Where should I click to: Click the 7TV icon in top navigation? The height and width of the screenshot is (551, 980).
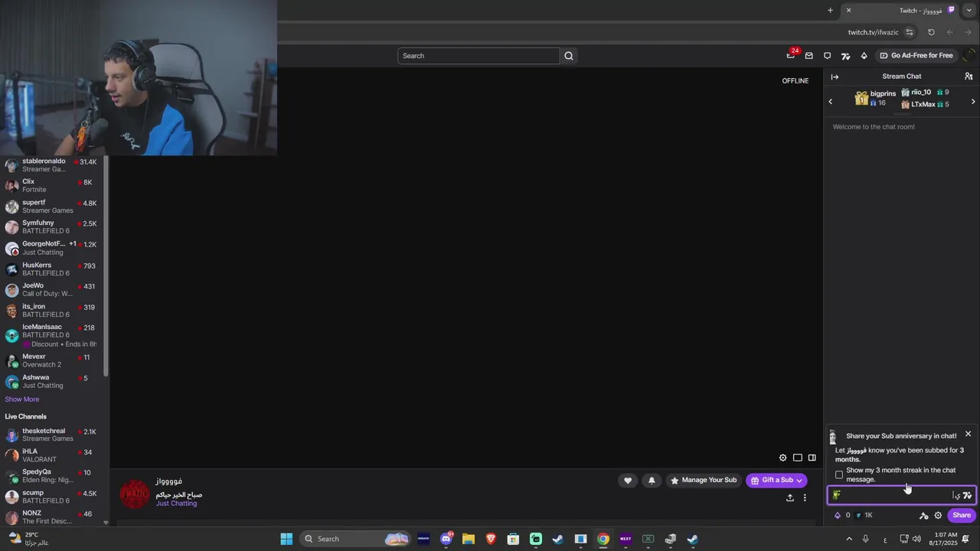tap(845, 56)
